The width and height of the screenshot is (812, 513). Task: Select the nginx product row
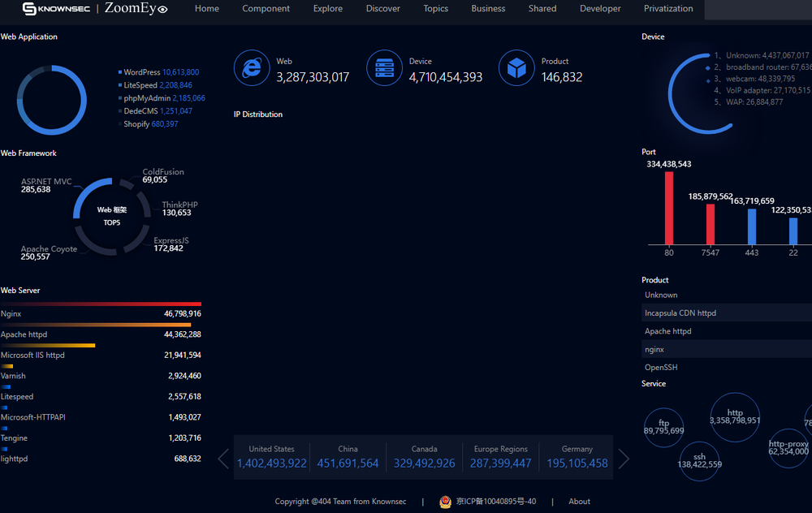(727, 349)
